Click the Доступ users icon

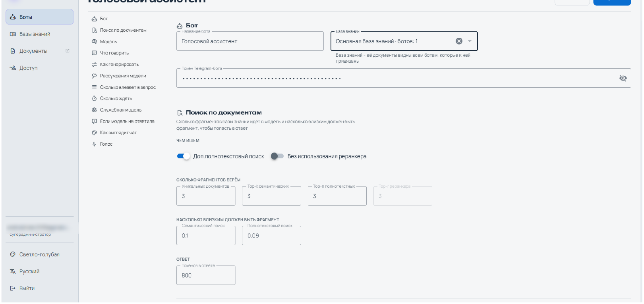(x=13, y=68)
